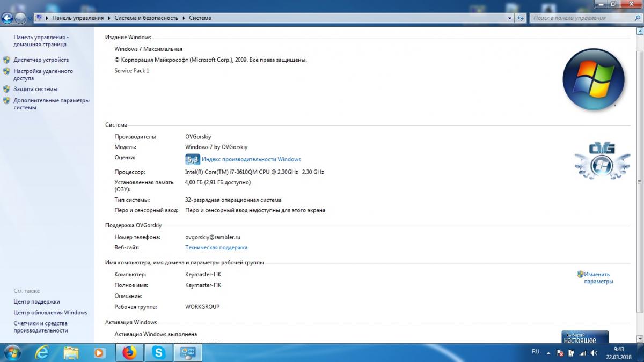The width and height of the screenshot is (644, 362).
Task: Open address bar history dropdown
Action: [510, 18]
